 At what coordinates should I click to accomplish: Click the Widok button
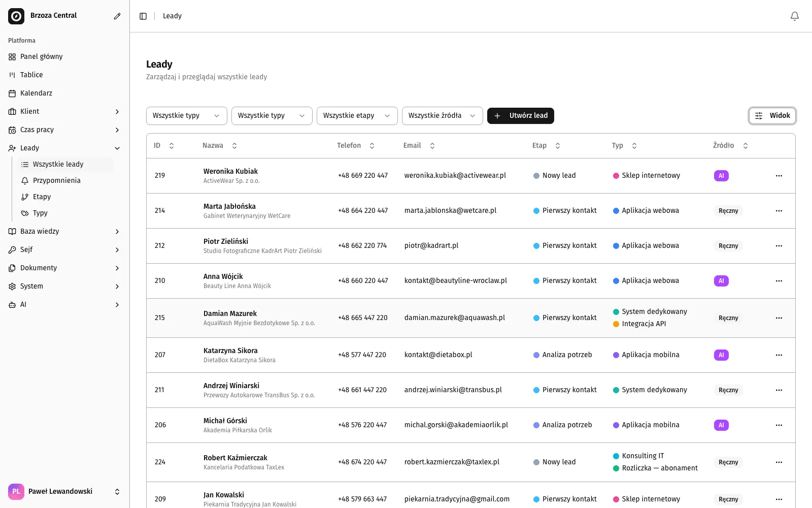click(772, 116)
